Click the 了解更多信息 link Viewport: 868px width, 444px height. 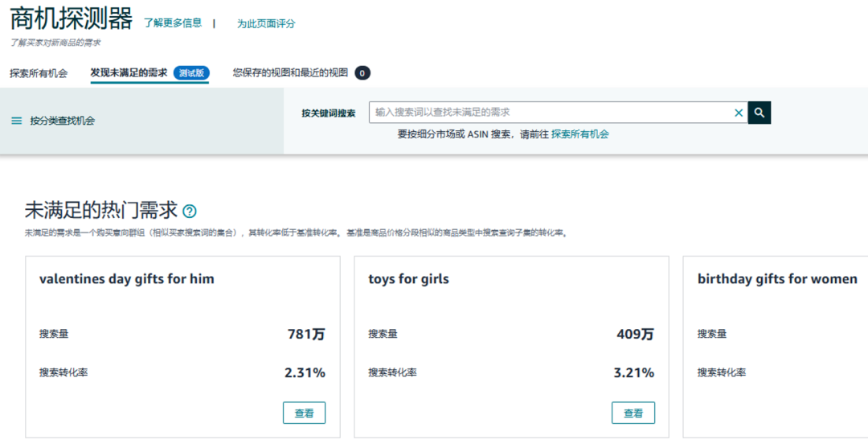[x=173, y=23]
